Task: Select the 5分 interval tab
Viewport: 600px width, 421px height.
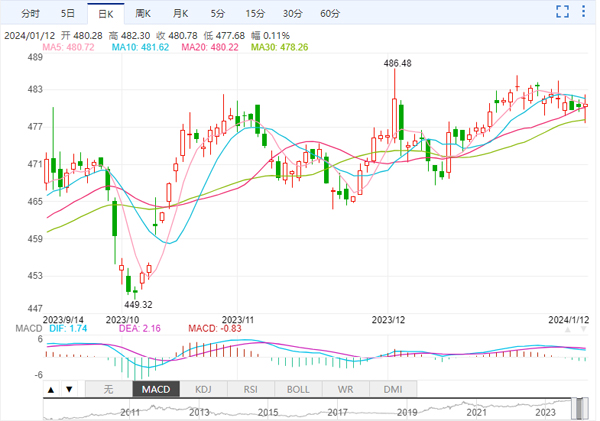Action: click(x=217, y=14)
